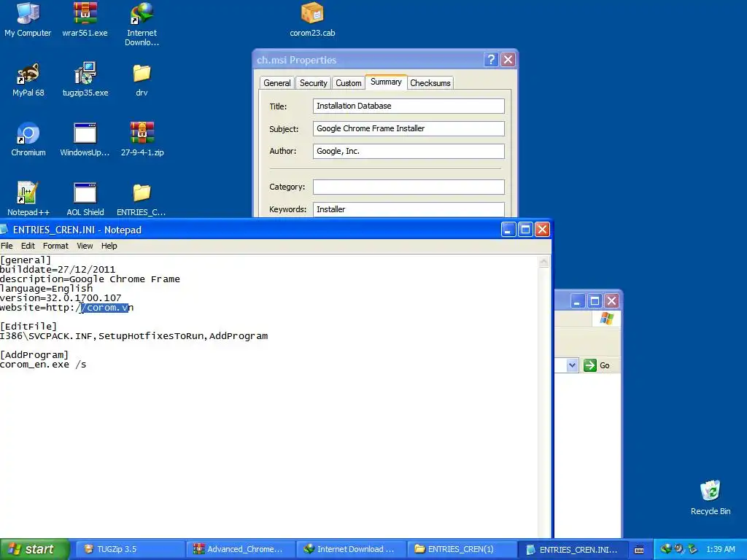
Task: Open Notepad Help menu
Action: pyautogui.click(x=109, y=246)
